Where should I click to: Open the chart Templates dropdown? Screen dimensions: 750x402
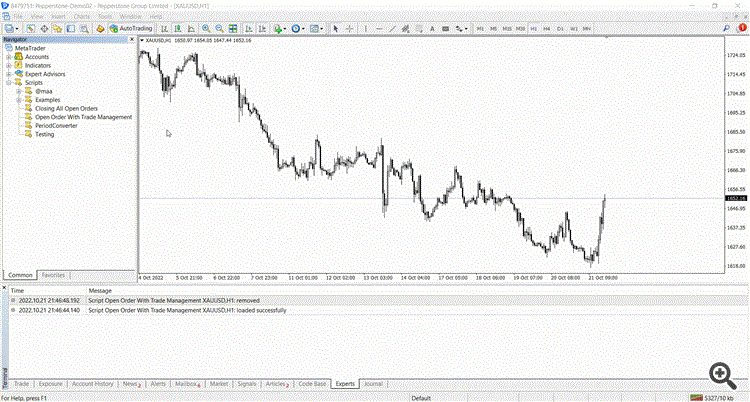point(316,29)
